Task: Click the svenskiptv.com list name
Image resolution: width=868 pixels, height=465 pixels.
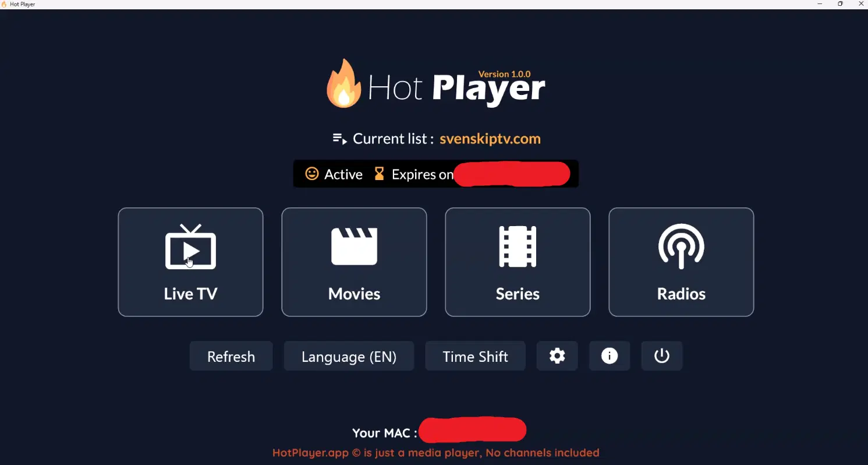Action: point(490,139)
